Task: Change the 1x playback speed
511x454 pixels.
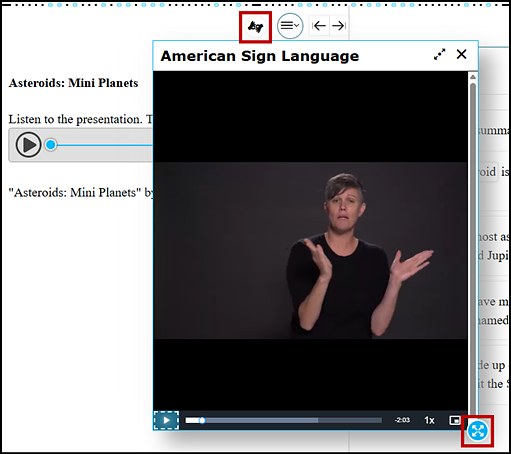Action: [429, 420]
